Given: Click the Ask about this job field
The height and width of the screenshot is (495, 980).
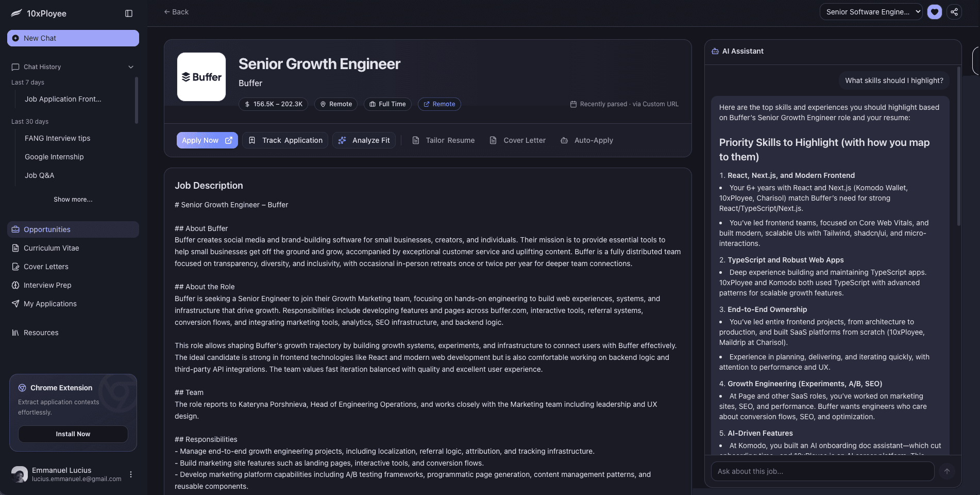Looking at the screenshot, I should tap(822, 471).
